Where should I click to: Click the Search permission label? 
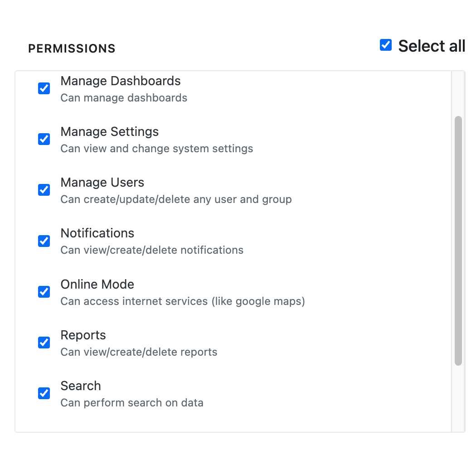[80, 386]
